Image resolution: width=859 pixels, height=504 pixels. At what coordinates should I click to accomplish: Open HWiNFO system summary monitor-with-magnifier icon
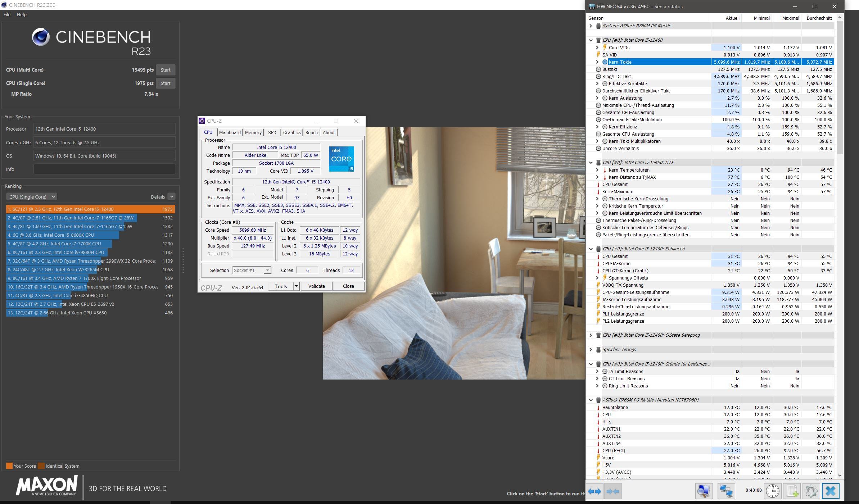pyautogui.click(x=704, y=491)
